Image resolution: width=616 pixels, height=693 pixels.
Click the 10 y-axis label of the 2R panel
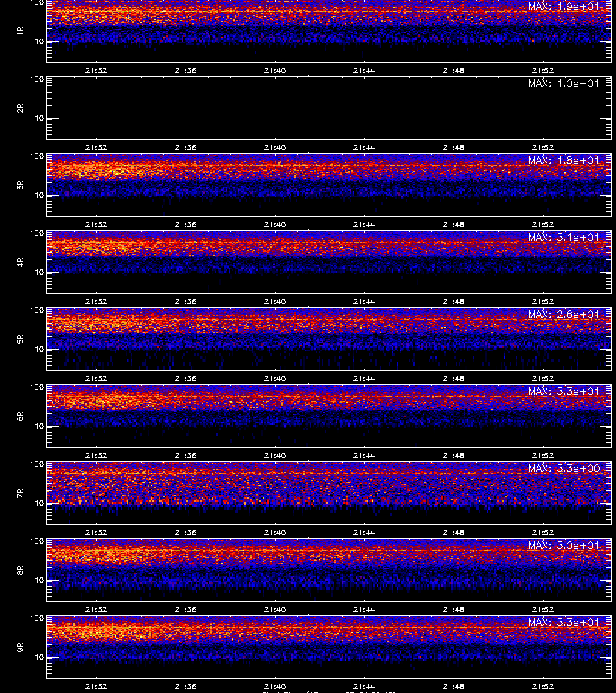pos(39,118)
